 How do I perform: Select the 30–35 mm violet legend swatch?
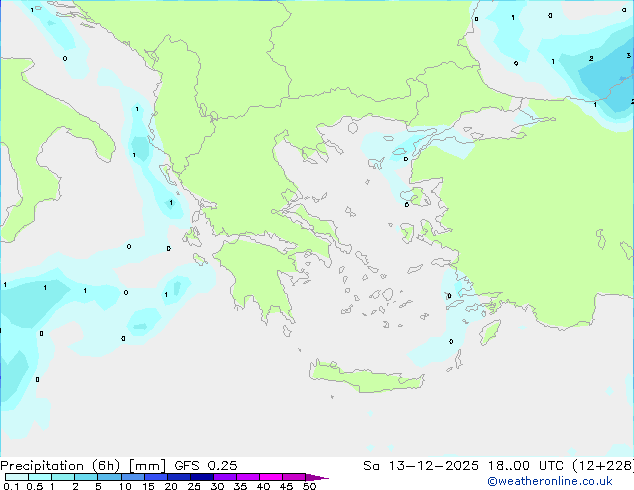point(225,477)
